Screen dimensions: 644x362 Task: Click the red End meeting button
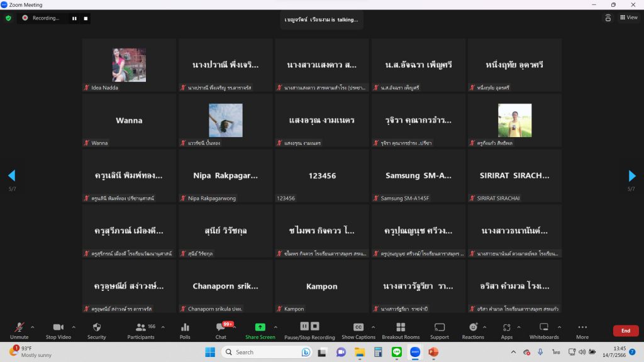pyautogui.click(x=625, y=331)
